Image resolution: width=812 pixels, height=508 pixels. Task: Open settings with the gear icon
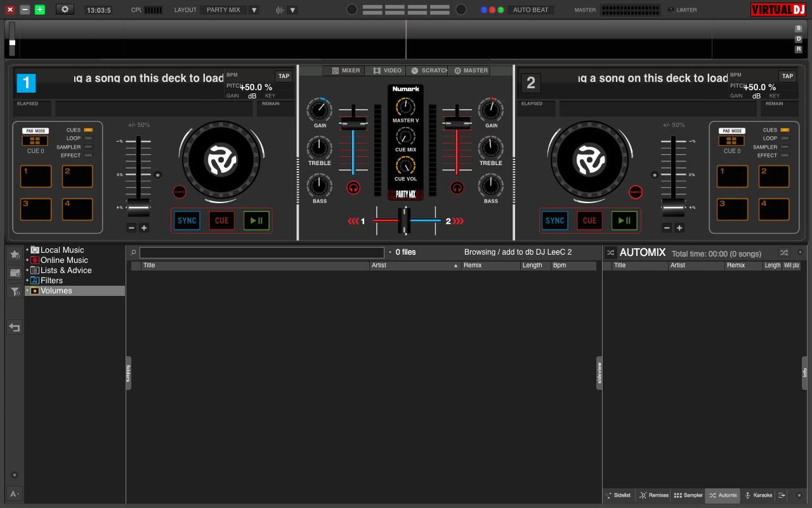point(65,10)
